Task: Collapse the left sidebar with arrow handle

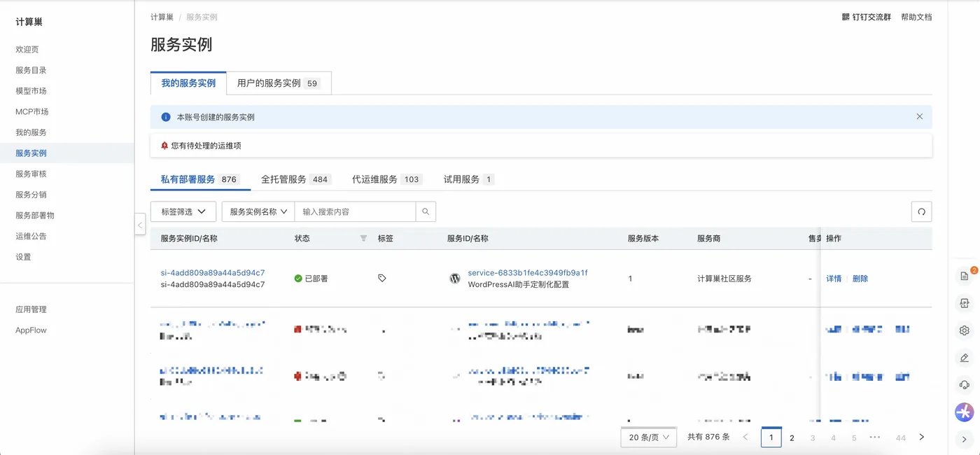Action: [140, 225]
